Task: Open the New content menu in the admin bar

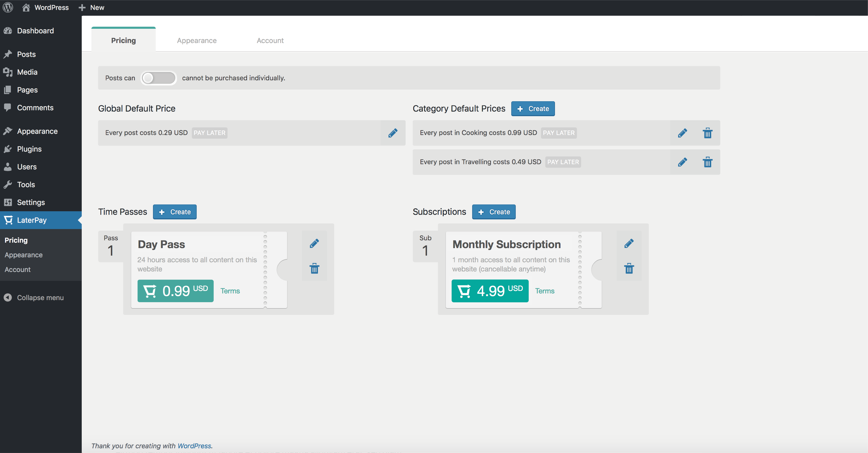Action: 92,7
